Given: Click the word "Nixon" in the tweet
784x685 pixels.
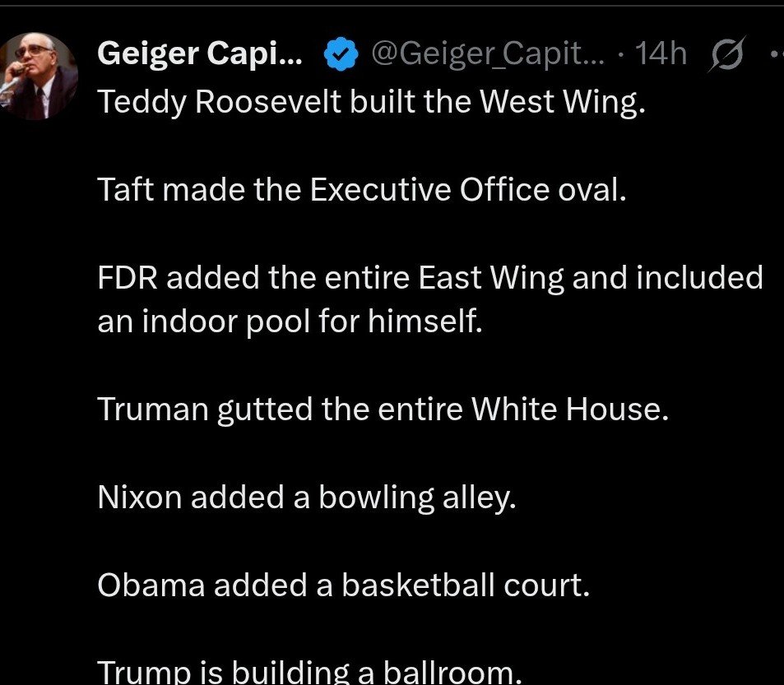Looking at the screenshot, I should click(x=139, y=497).
